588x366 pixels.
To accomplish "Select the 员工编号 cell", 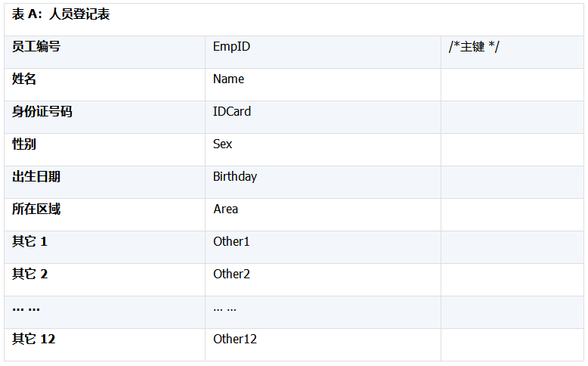I will [x=36, y=47].
